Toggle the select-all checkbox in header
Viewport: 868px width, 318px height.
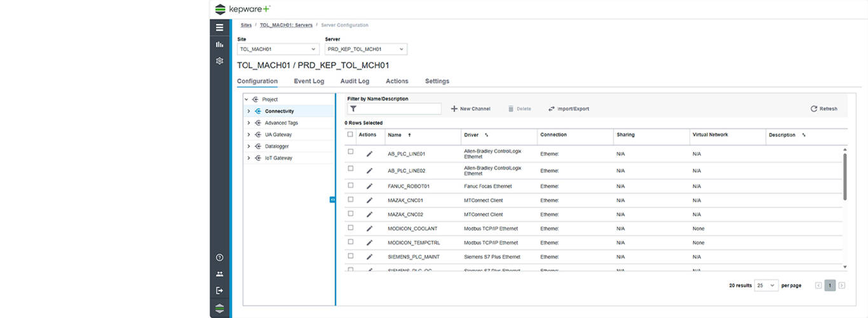click(350, 135)
